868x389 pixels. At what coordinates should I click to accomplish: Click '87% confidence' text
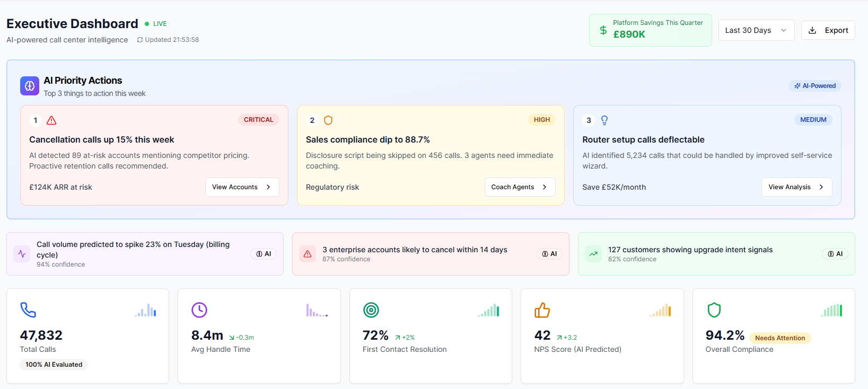pos(346,259)
